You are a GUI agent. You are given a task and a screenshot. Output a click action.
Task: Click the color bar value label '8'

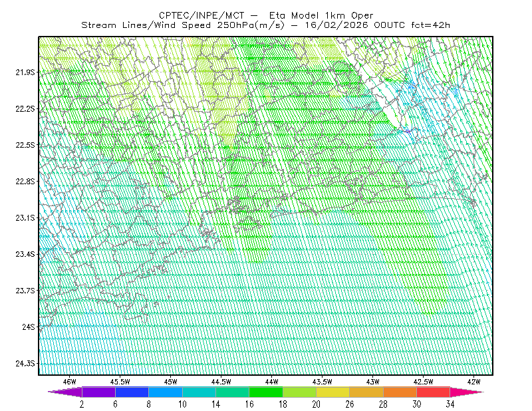148,404
